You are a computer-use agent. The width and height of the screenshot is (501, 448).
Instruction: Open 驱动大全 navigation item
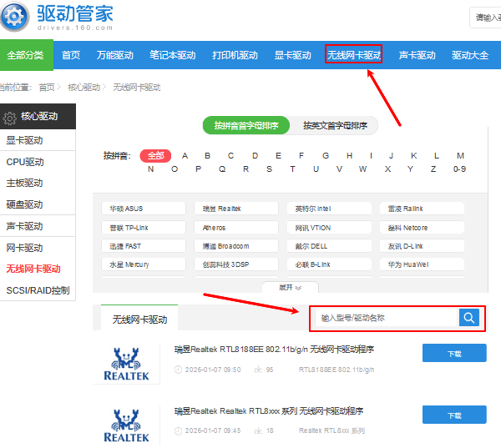coord(470,55)
